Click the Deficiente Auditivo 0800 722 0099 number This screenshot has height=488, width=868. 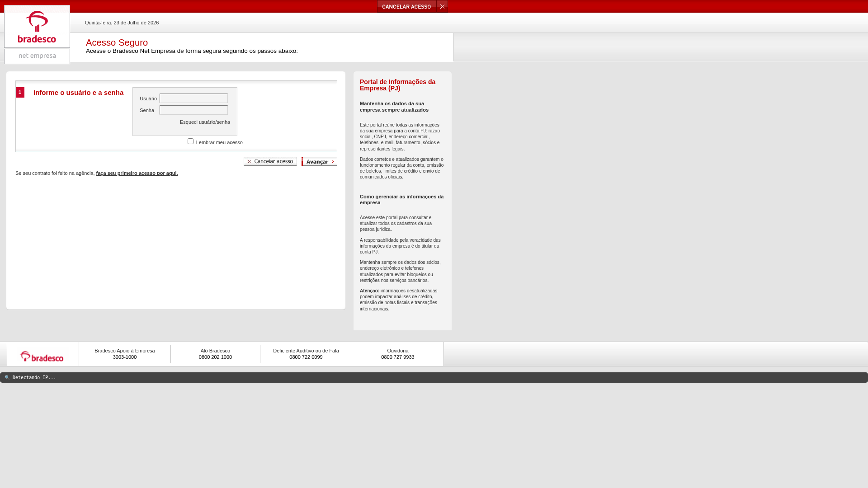pos(306,357)
